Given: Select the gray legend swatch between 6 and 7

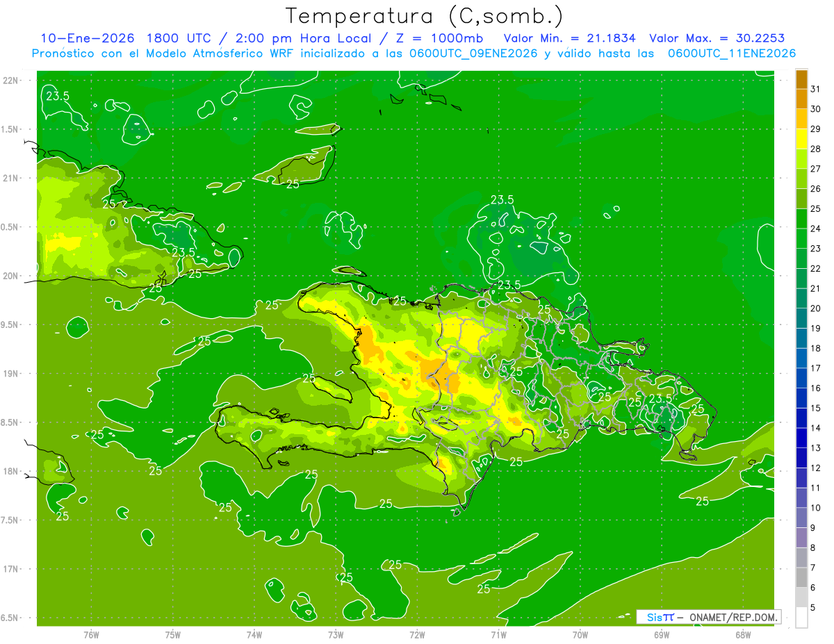Looking at the screenshot, I should [x=801, y=577].
